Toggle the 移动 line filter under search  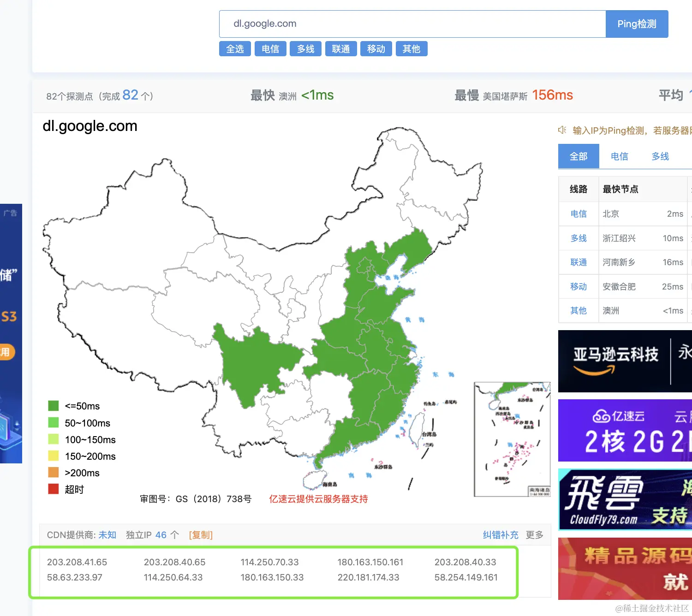pyautogui.click(x=376, y=49)
